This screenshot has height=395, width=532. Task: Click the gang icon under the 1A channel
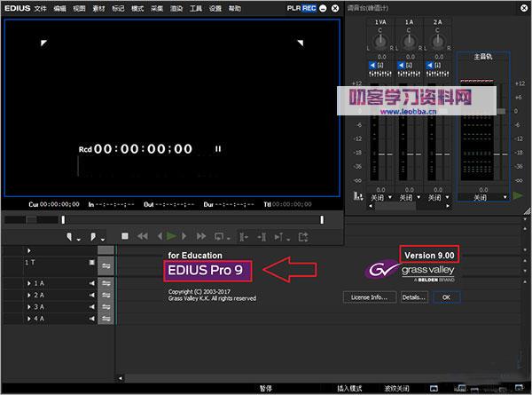click(x=409, y=73)
